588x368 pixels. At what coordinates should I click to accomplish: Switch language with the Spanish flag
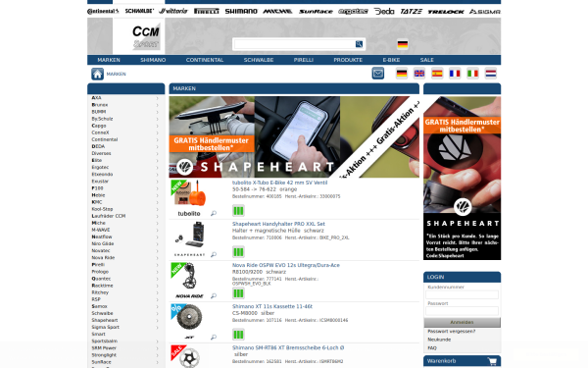pos(437,74)
